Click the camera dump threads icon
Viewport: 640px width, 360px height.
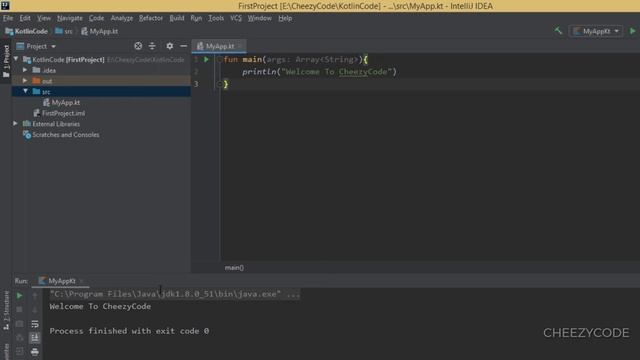(x=20, y=324)
